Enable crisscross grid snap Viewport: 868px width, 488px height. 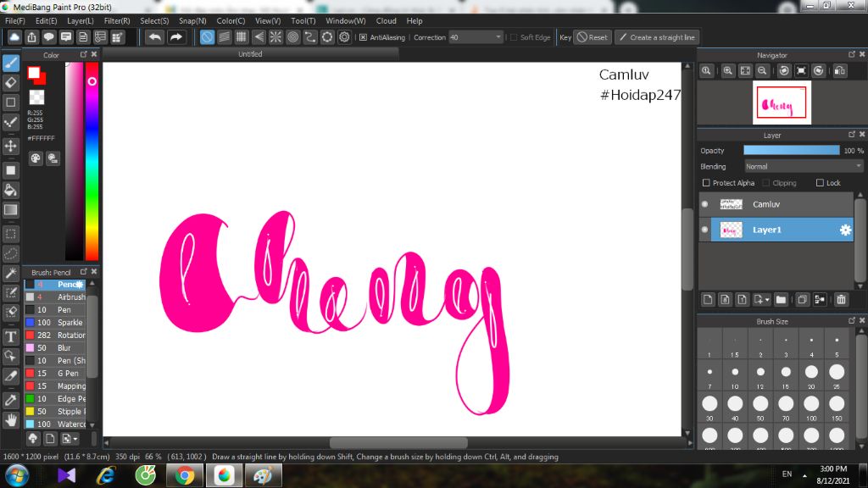(242, 37)
